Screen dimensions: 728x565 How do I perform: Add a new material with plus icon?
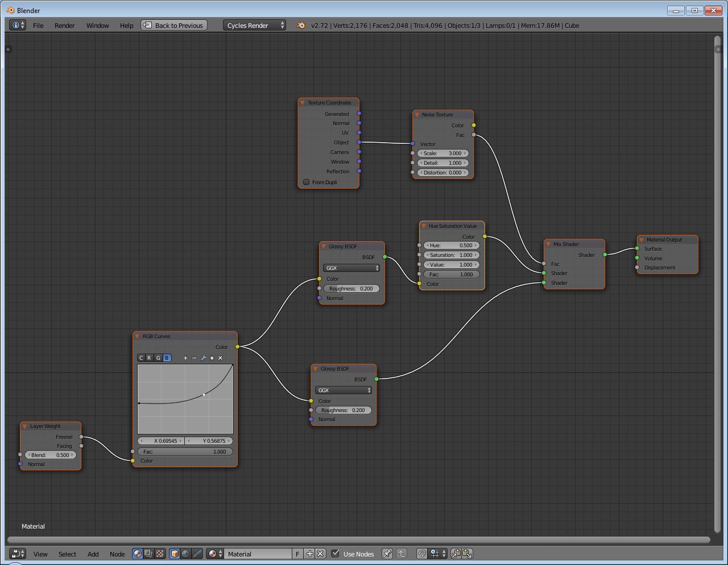tap(309, 554)
